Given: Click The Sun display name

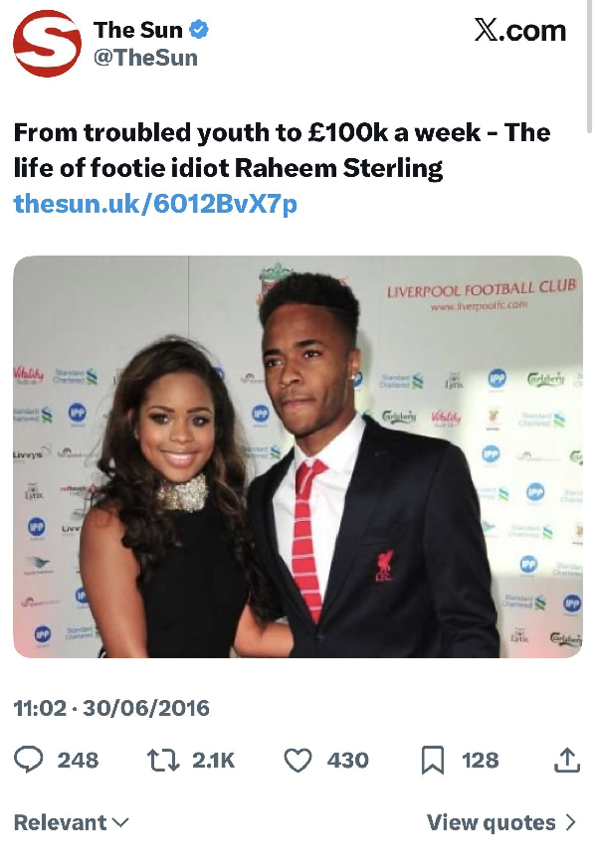Looking at the screenshot, I should point(137,31).
